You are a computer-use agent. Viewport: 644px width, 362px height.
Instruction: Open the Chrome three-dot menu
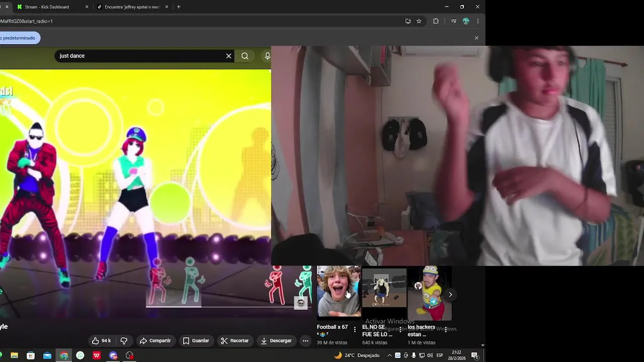point(477,21)
